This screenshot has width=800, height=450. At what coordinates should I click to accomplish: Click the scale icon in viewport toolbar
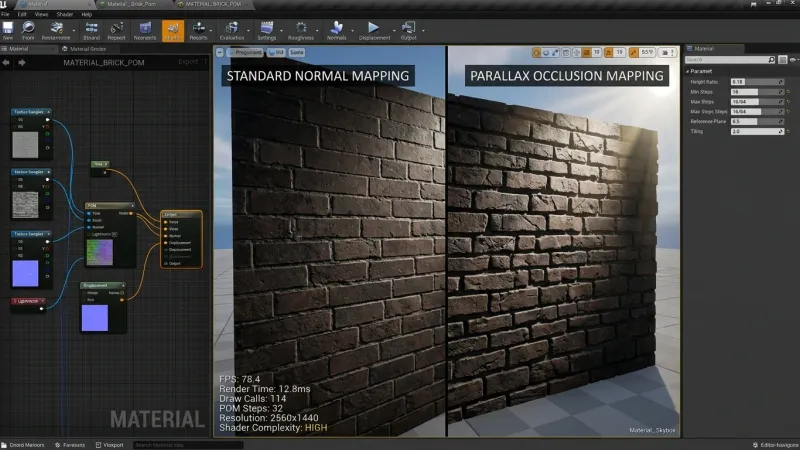[555, 53]
